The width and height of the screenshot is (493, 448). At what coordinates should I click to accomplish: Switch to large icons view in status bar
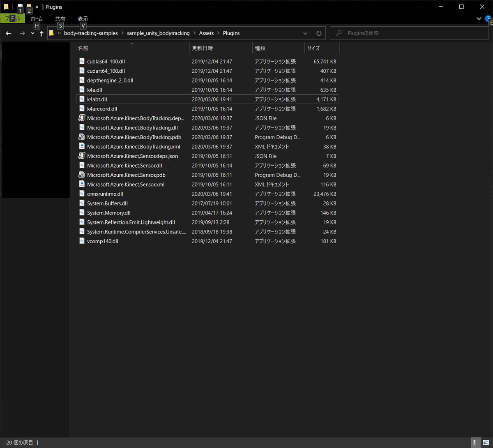[x=486, y=443]
